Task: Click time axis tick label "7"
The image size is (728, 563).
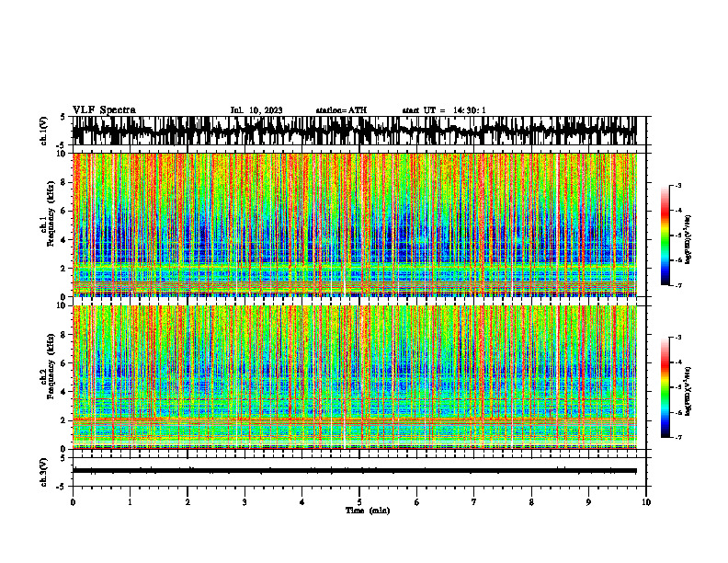Action: point(474,502)
